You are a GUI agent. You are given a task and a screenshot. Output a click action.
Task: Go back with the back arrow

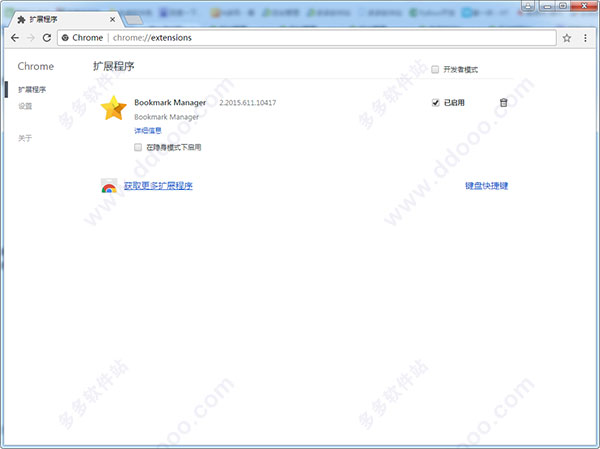[x=15, y=38]
